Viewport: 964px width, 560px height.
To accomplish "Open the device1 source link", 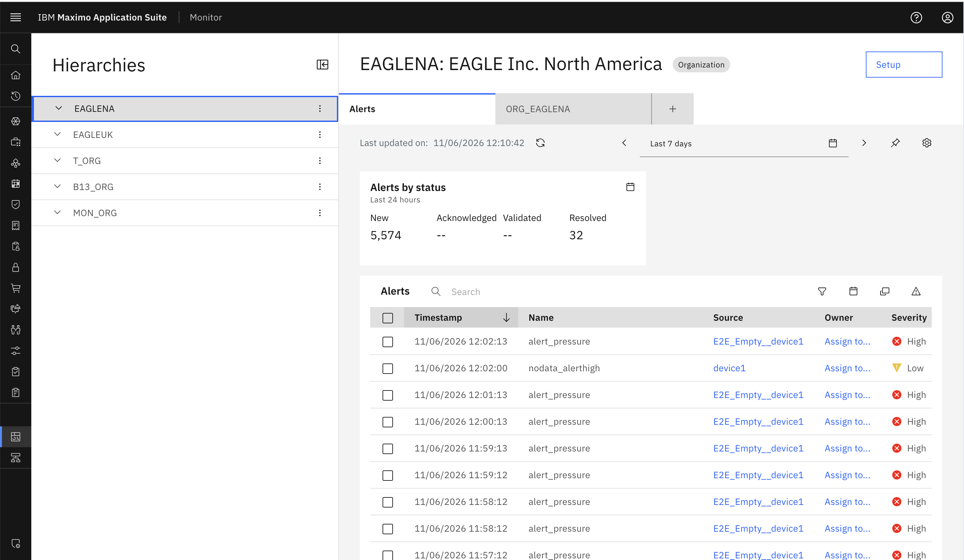I will point(729,368).
